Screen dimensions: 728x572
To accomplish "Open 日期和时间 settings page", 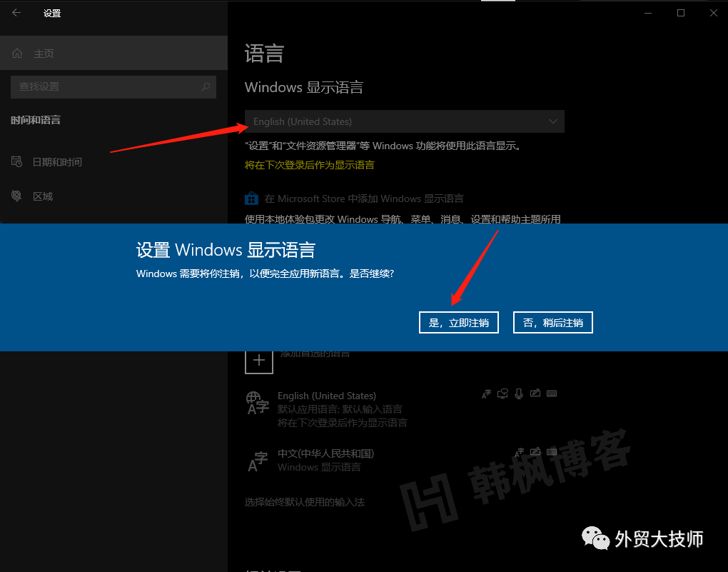I will (x=57, y=162).
